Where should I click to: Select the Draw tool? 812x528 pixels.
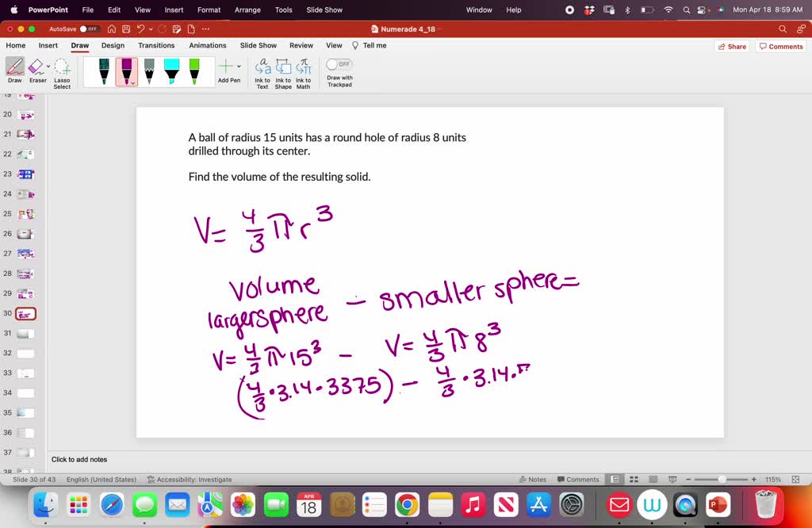(x=14, y=70)
